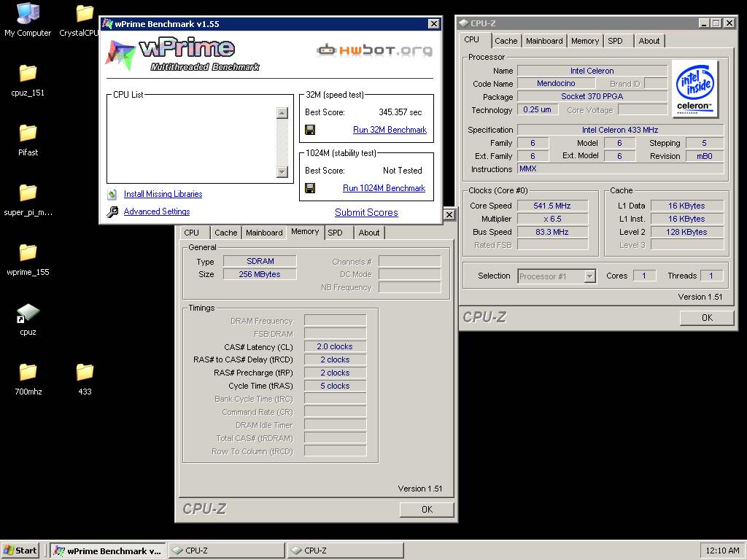
Task: Select the 433 folder icon
Action: coord(85,379)
